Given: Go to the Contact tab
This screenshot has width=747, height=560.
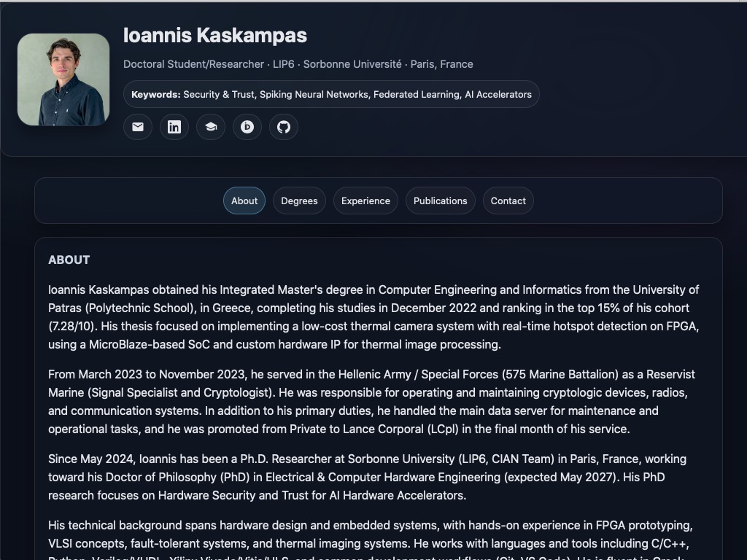Looking at the screenshot, I should (508, 201).
